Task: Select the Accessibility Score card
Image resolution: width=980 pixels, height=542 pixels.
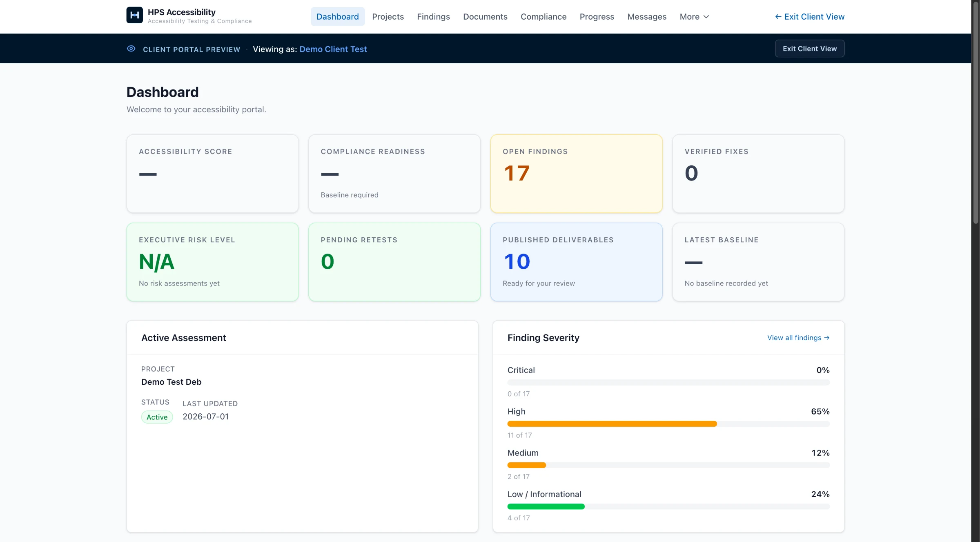Action: (x=212, y=174)
